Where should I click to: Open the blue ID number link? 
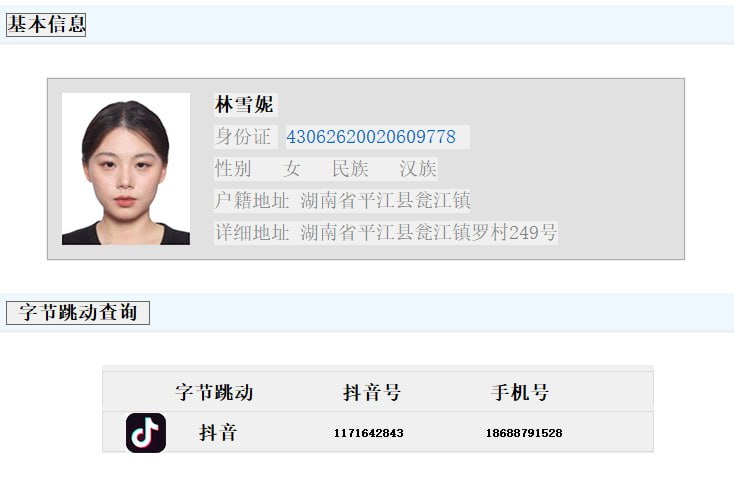pos(371,137)
